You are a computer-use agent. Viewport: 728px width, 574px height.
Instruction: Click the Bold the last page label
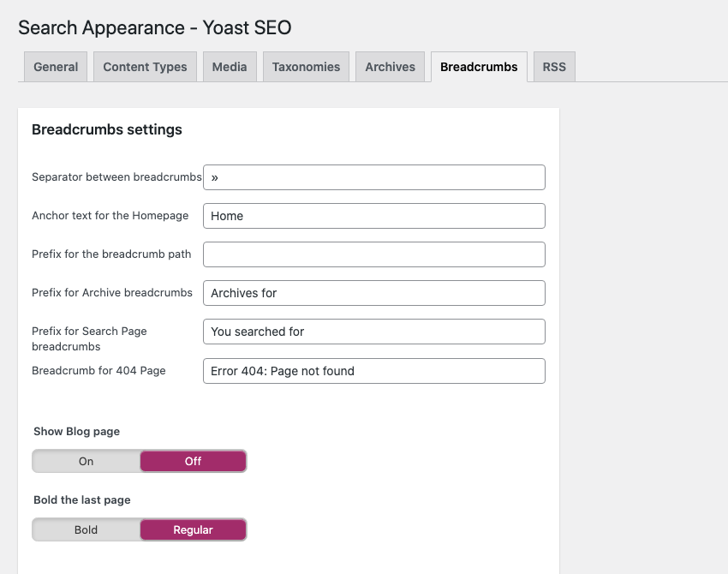(x=81, y=499)
